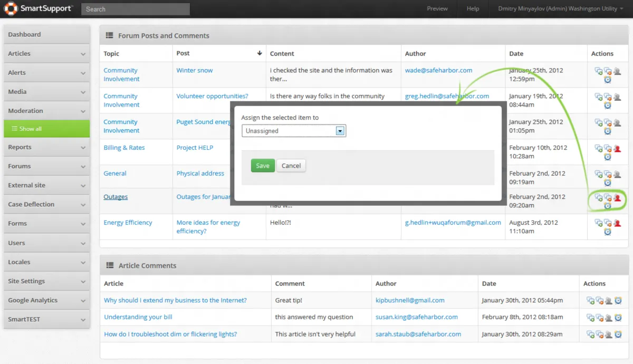
Task: Expand the Reports sidebar section
Action: (x=46, y=147)
